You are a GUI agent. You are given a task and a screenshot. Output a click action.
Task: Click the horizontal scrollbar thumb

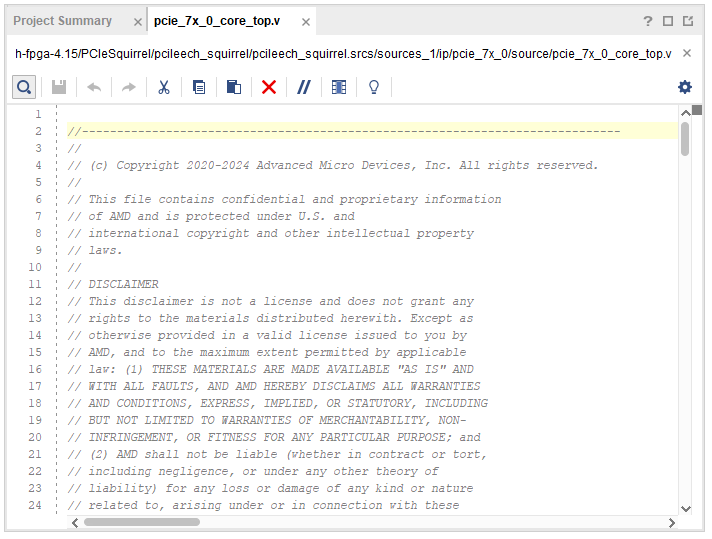[x=142, y=522]
